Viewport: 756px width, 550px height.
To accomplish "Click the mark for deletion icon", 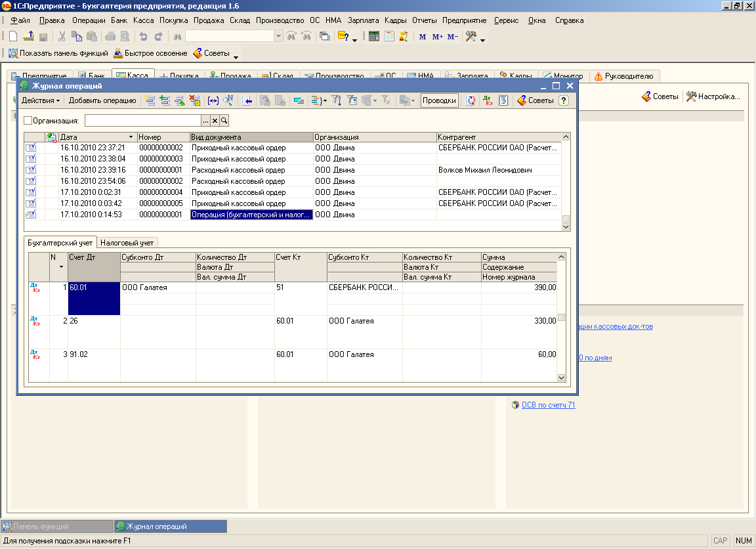I will (x=195, y=100).
